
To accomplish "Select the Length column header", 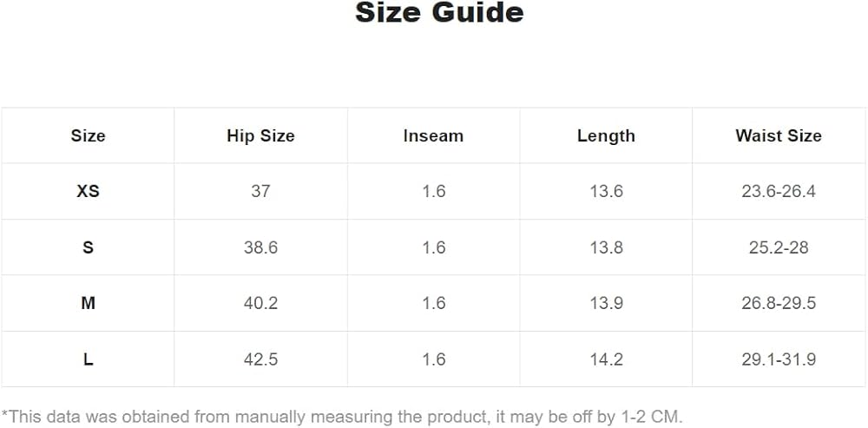I will [606, 136].
